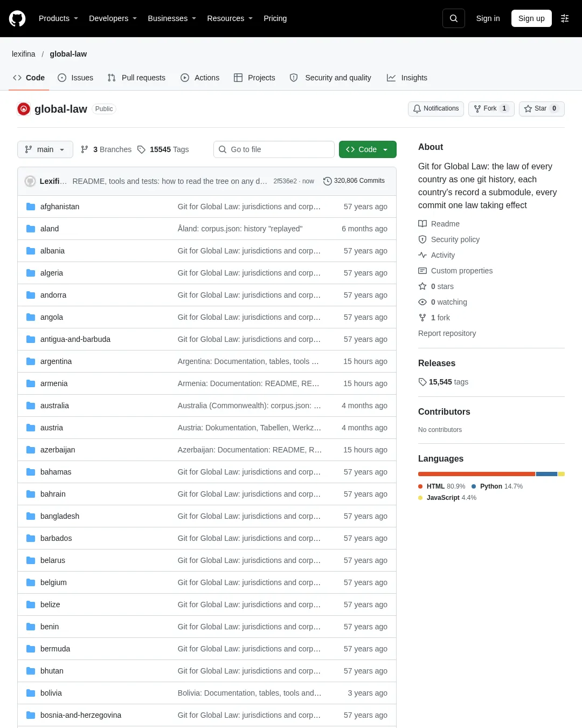Open the antigua-and-barbuda folder

point(75,339)
